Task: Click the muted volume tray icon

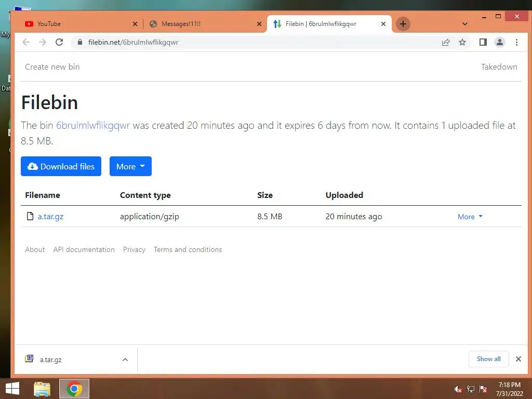Action: click(458, 389)
